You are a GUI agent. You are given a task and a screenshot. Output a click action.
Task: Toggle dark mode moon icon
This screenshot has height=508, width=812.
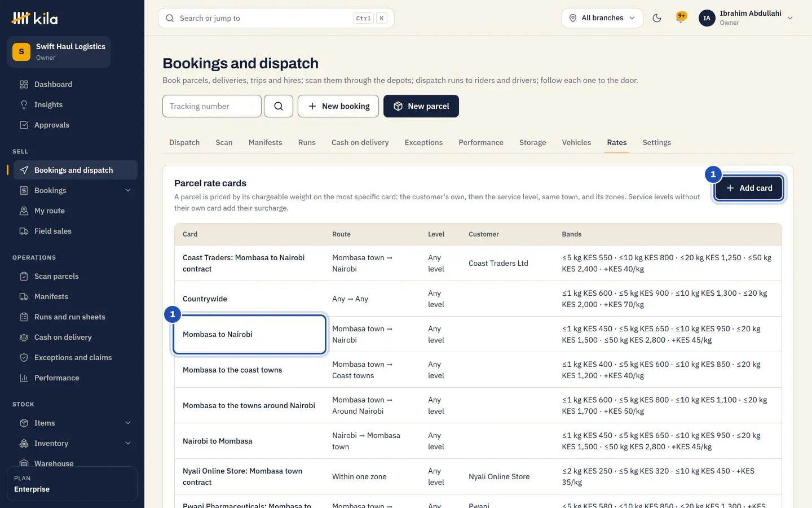657,18
